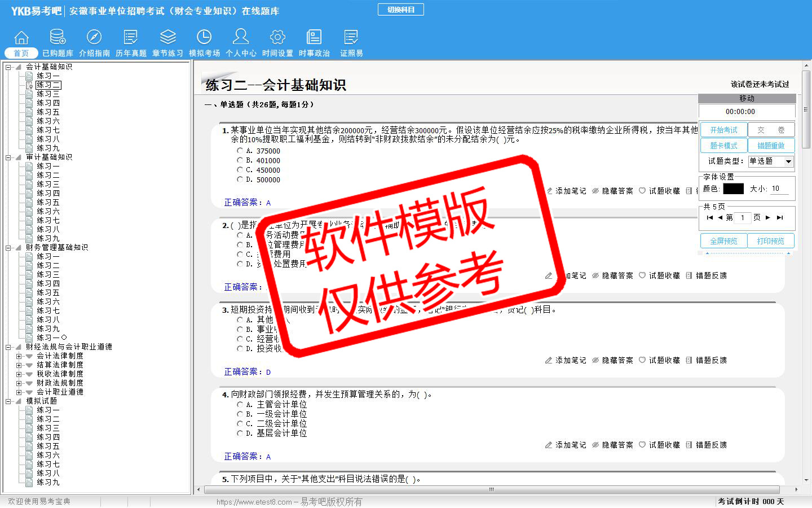This screenshot has width=812, height=508.
Task: Click the 切换科目 button
Action: (400, 10)
